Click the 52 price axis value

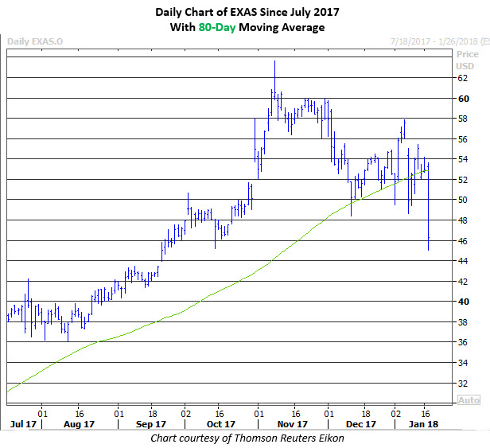click(463, 180)
